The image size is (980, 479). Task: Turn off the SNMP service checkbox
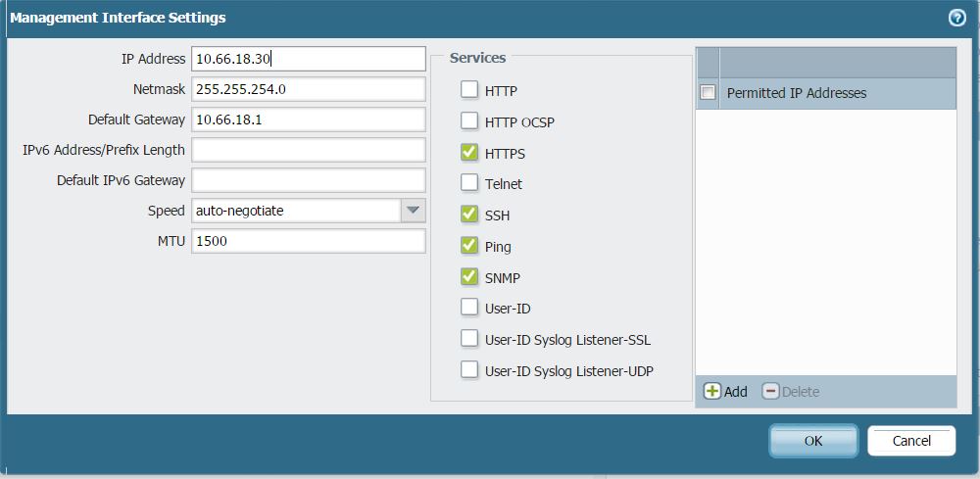pos(469,277)
